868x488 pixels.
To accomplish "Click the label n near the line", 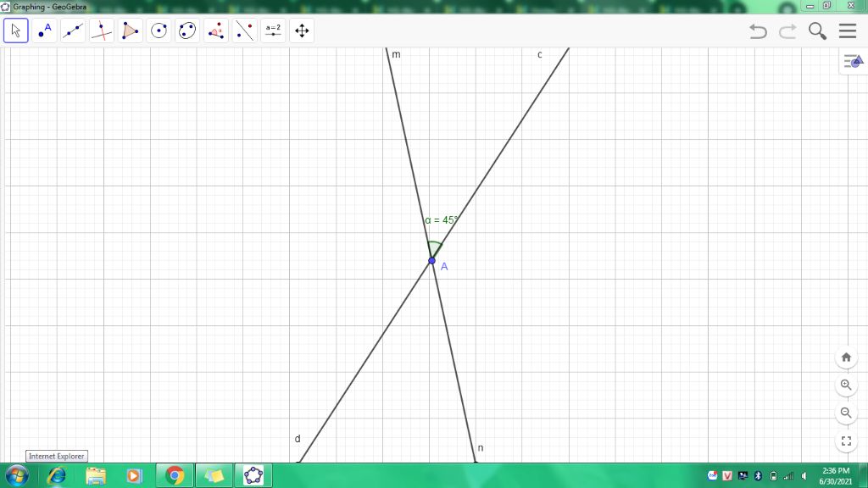I will point(481,447).
